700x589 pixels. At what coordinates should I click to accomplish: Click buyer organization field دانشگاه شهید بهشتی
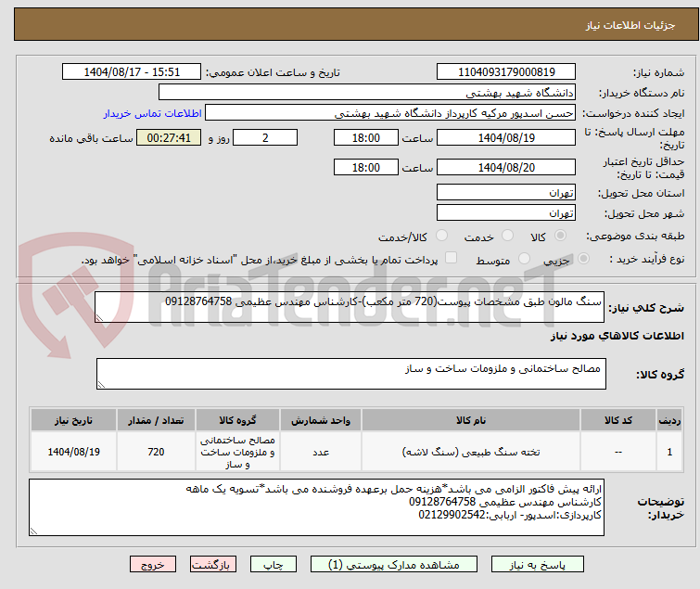click(x=367, y=93)
